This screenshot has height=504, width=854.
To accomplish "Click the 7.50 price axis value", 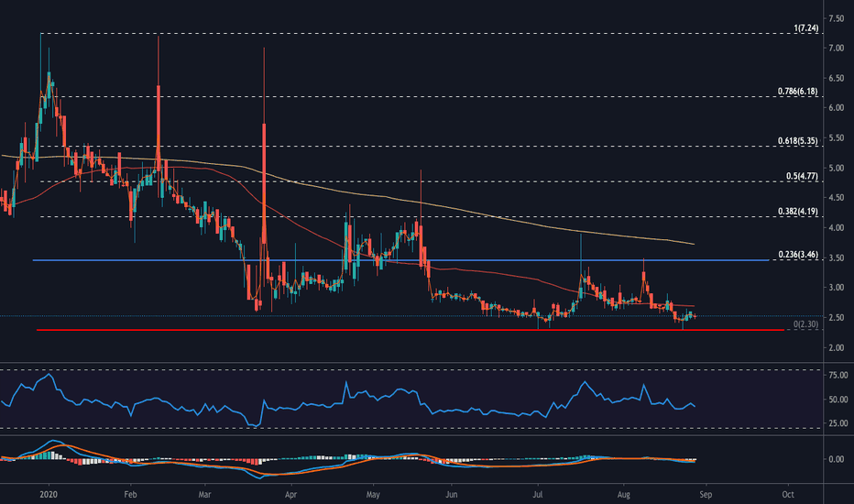I will pyautogui.click(x=836, y=18).
